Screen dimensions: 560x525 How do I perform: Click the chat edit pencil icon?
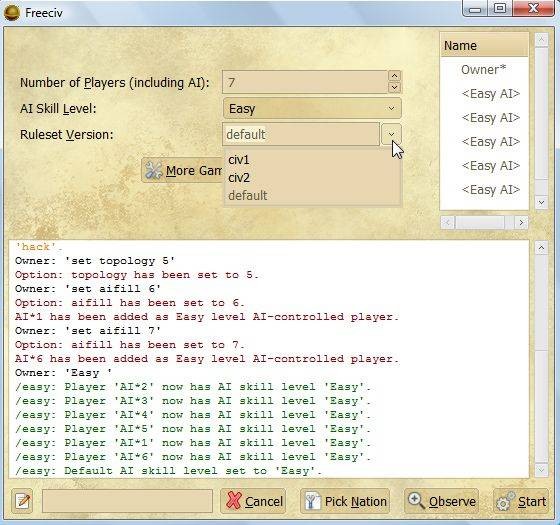(x=23, y=501)
